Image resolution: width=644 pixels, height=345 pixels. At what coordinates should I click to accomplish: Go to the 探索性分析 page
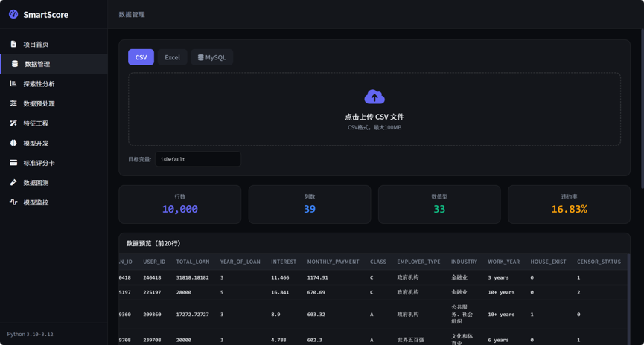tap(54, 84)
